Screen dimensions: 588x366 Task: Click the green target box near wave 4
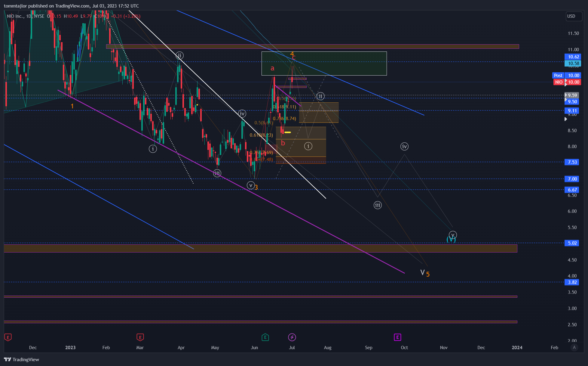pos(324,64)
